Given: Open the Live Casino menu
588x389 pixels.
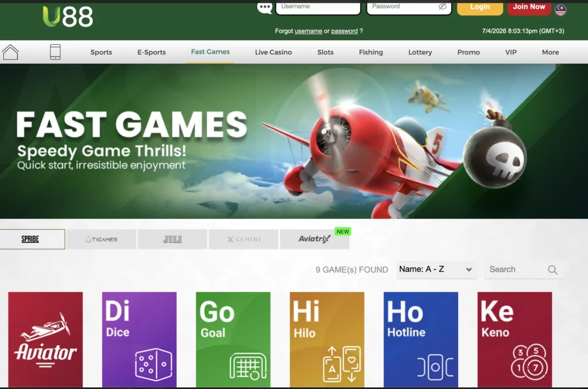Looking at the screenshot, I should (273, 52).
